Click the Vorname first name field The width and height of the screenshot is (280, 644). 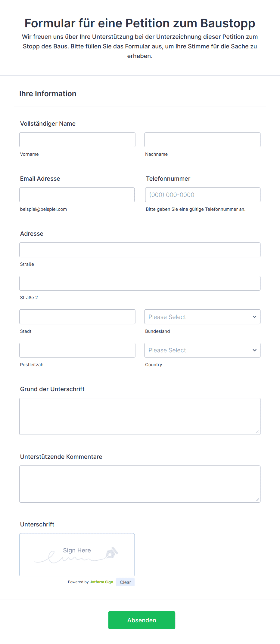(77, 140)
